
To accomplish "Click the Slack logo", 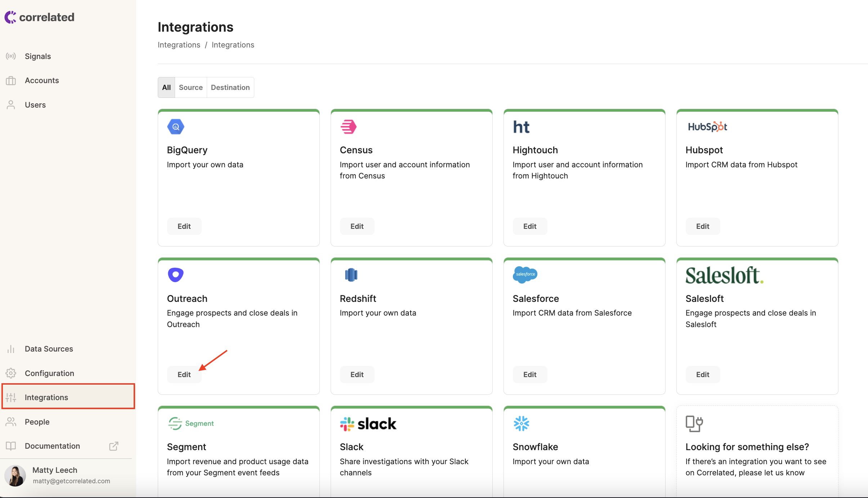I will [x=368, y=424].
